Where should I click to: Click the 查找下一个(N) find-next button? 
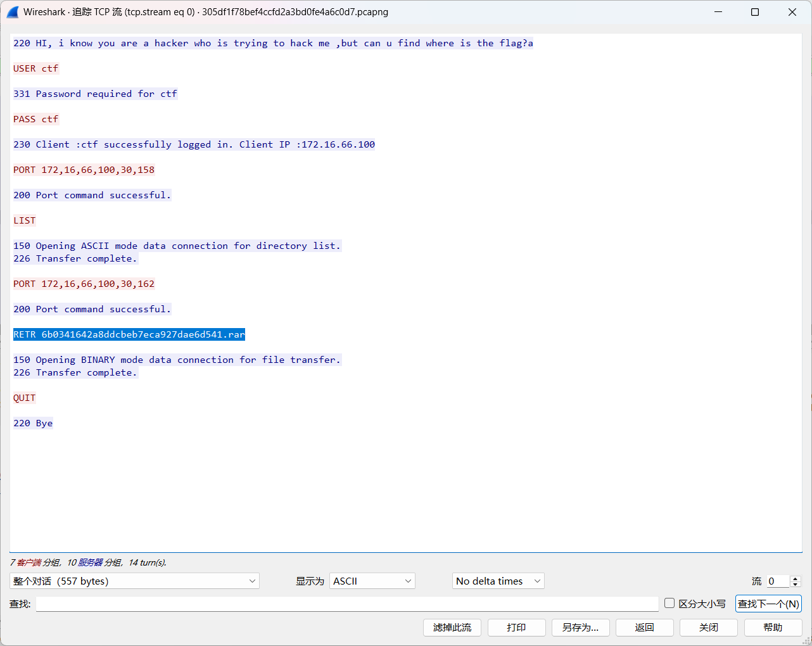pos(768,603)
